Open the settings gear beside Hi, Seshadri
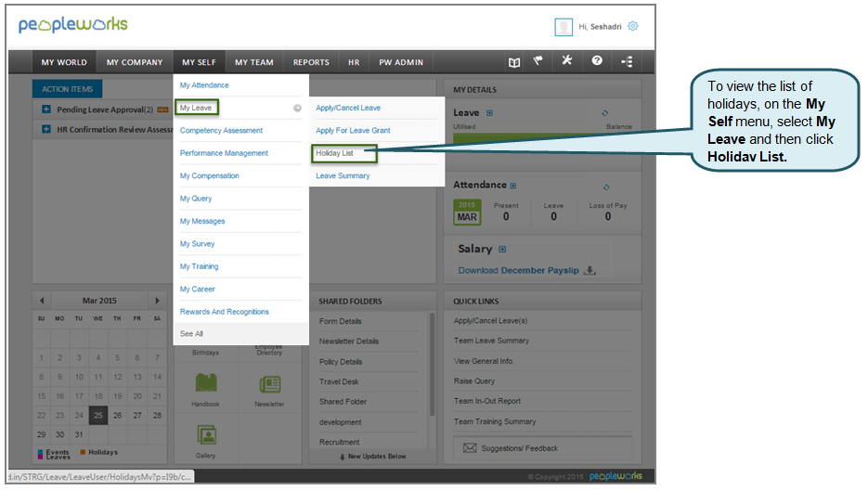This screenshot has width=868, height=490. 633,26
